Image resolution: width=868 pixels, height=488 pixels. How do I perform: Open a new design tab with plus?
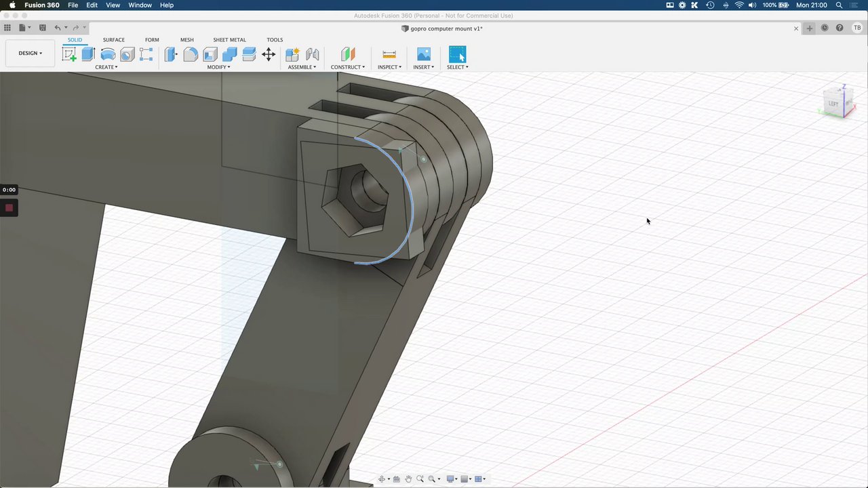pos(809,28)
